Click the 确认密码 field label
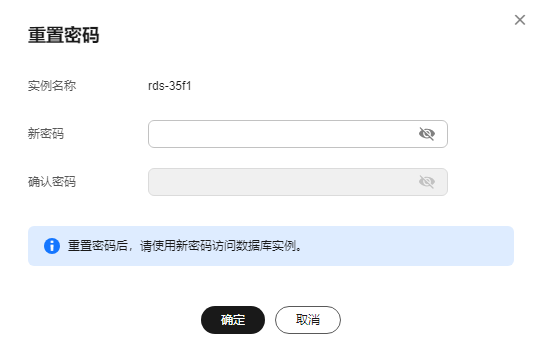 coord(52,182)
